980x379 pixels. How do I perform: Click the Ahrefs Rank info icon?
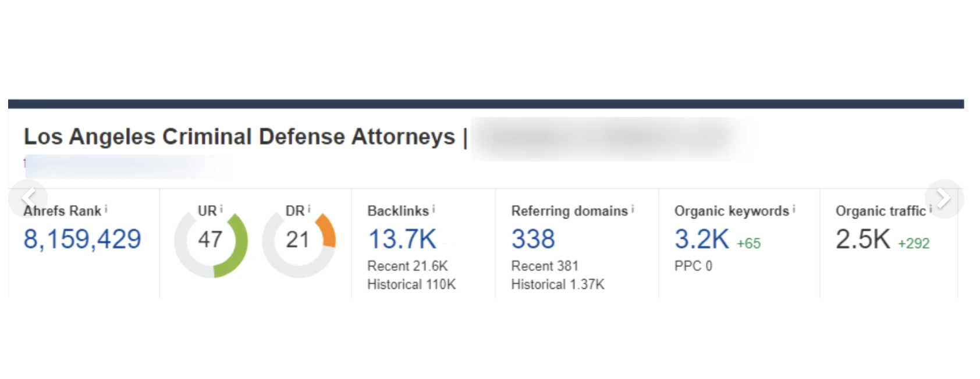click(x=106, y=209)
